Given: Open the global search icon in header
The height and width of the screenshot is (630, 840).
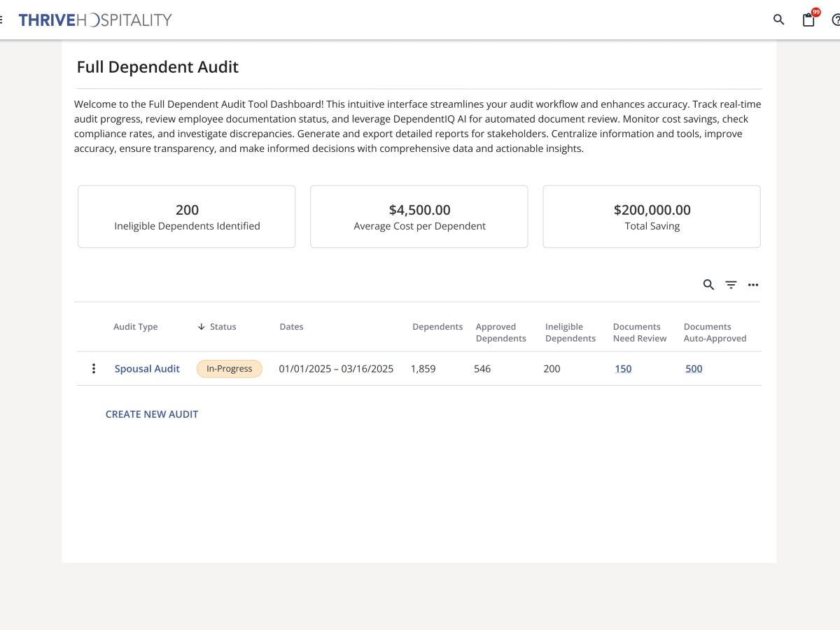Looking at the screenshot, I should click(778, 20).
